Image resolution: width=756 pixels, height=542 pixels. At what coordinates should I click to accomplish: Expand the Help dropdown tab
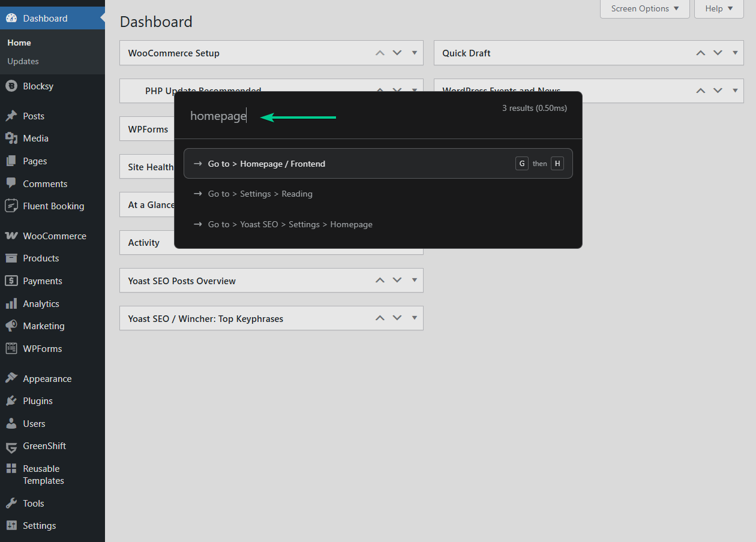[x=719, y=8]
